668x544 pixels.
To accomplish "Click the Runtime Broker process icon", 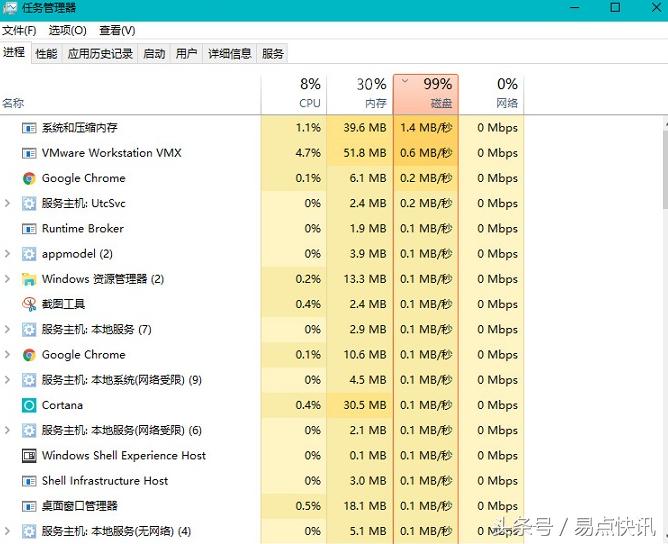I will pyautogui.click(x=29, y=229).
